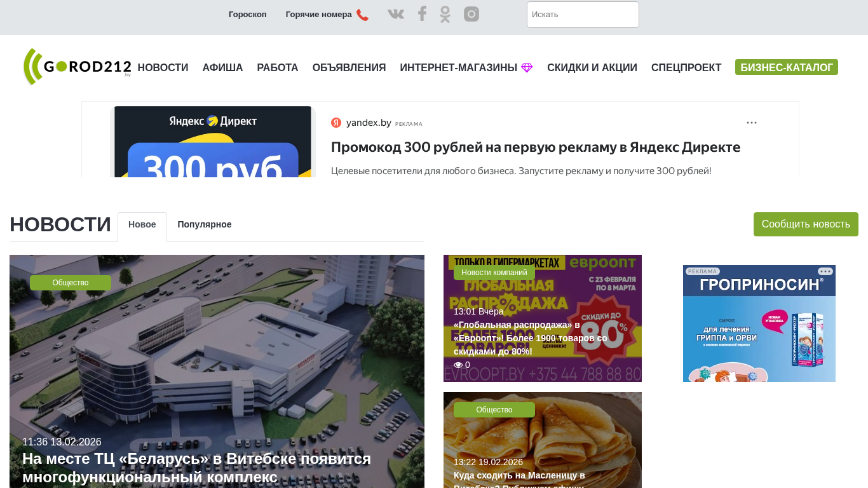Click the pink diamond icon
This screenshot has height=488, width=868.
527,68
